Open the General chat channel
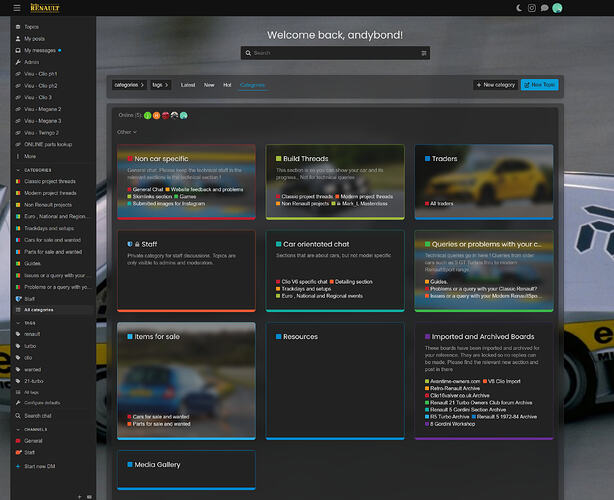The image size is (614, 500). (33, 441)
